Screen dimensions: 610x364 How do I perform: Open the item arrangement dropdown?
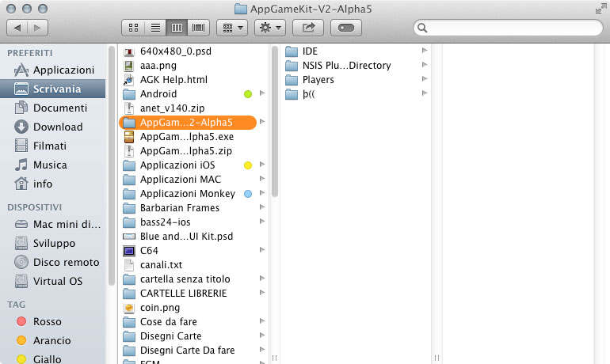pos(232,28)
